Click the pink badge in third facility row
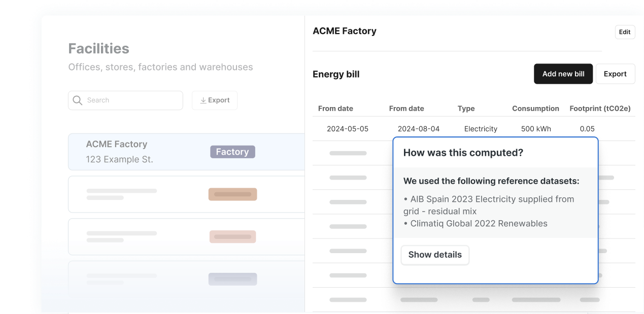This screenshot has width=644, height=314. click(232, 236)
